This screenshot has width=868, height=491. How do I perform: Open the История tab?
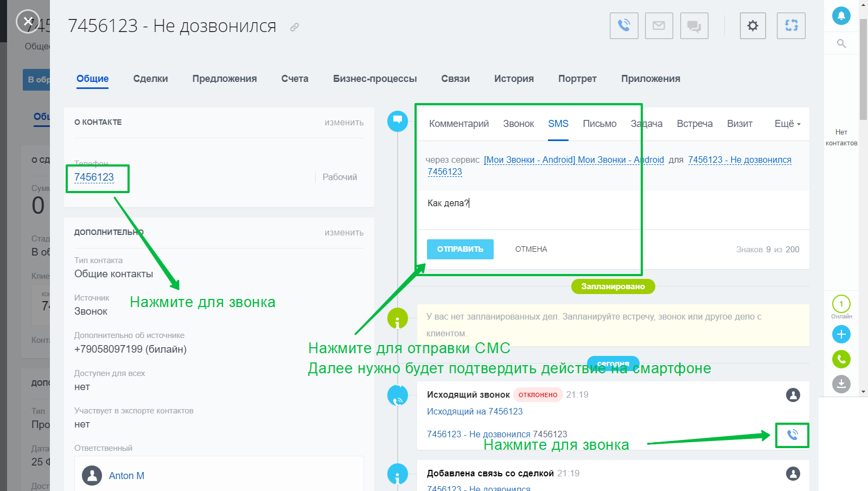point(514,79)
